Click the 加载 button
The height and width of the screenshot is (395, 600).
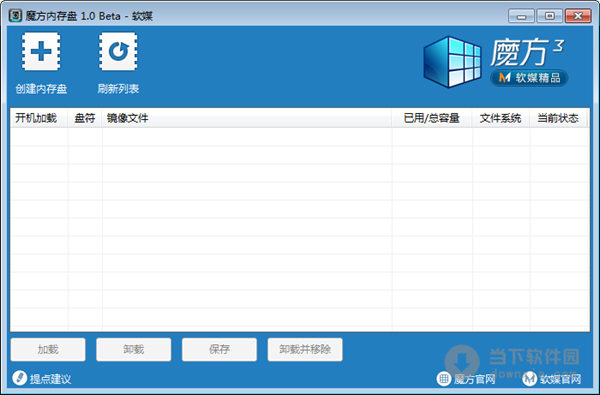coord(48,349)
